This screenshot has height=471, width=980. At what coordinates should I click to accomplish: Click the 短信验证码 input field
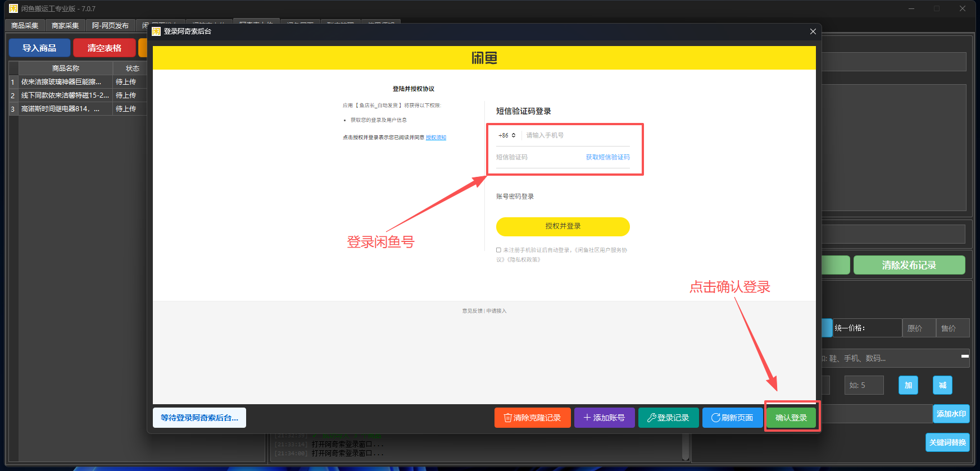[537, 157]
